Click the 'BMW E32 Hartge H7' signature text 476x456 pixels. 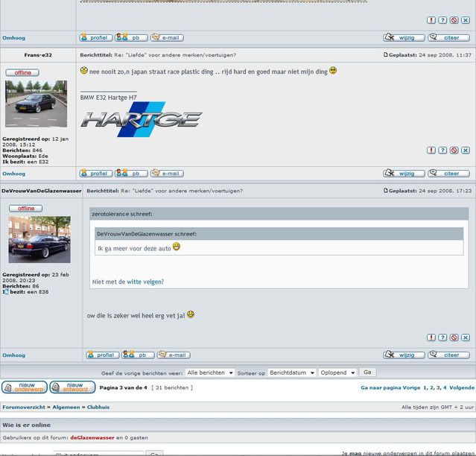point(108,98)
